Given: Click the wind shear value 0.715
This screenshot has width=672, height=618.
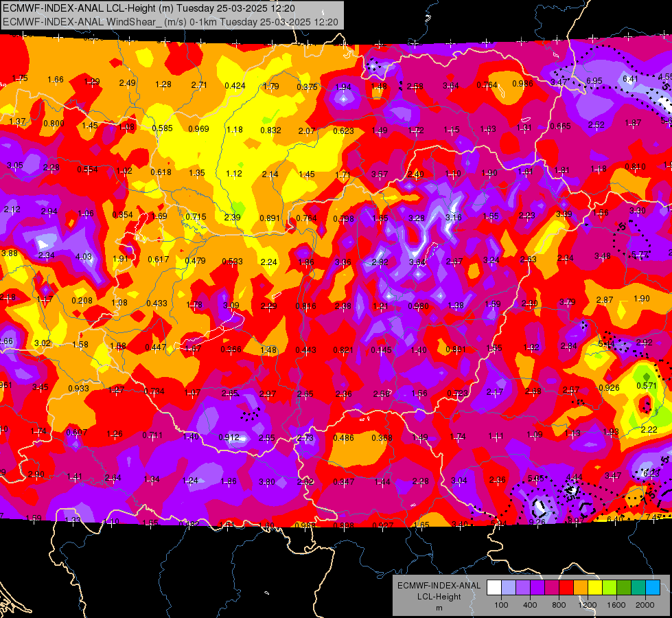Looking at the screenshot, I should 196,216.
